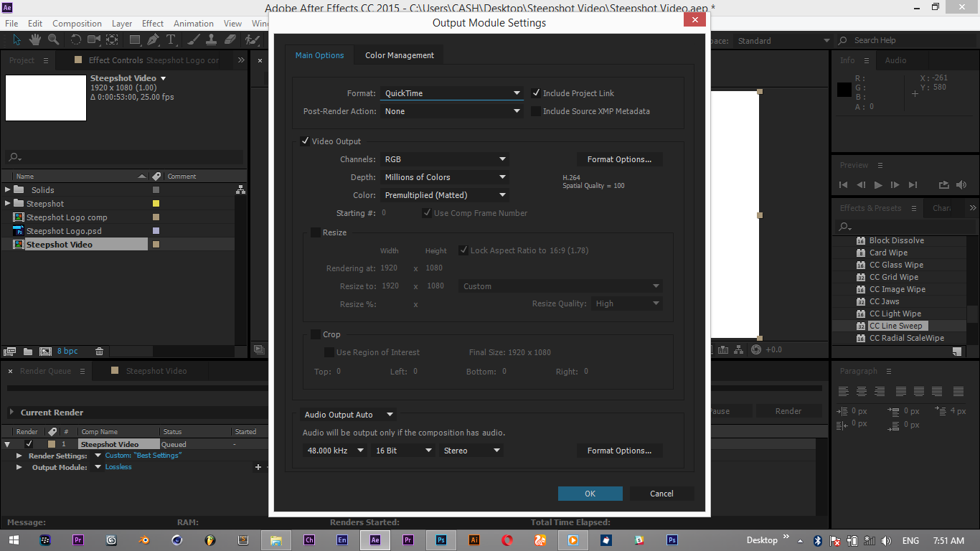Image resolution: width=980 pixels, height=551 pixels.
Task: Add output module with plus icon
Action: tap(258, 467)
